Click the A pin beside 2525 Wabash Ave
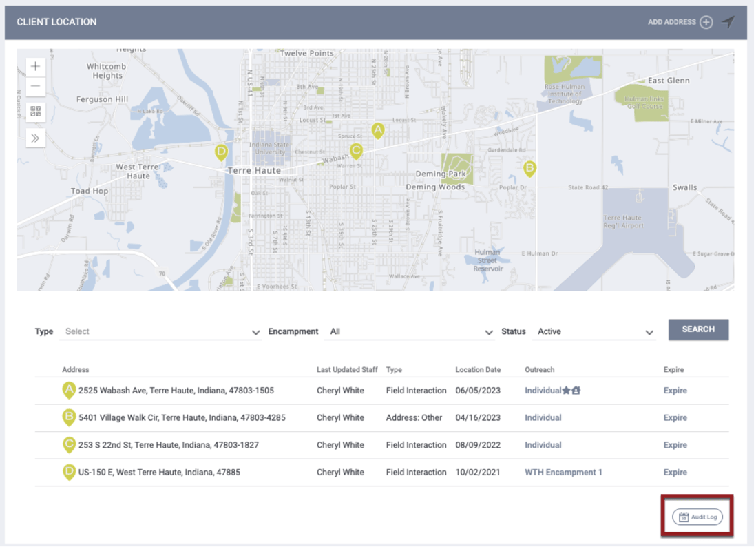Screen dimensions: 756x549 point(68,390)
